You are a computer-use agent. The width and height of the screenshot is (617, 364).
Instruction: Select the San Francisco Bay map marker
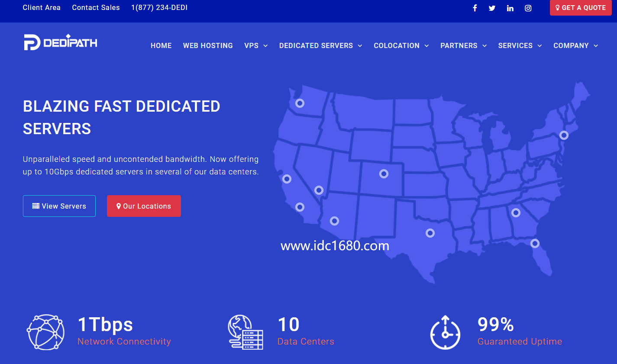[287, 179]
